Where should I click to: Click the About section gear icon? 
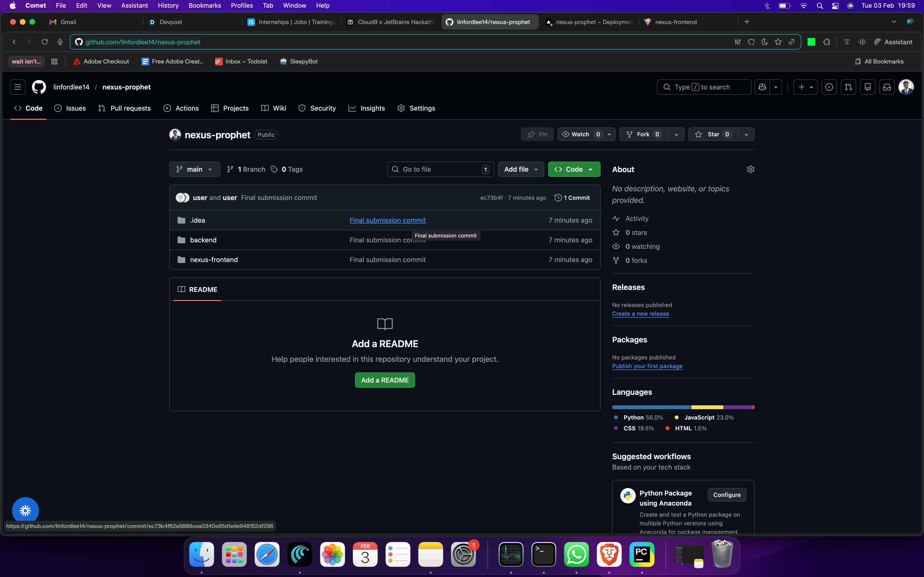coord(750,169)
